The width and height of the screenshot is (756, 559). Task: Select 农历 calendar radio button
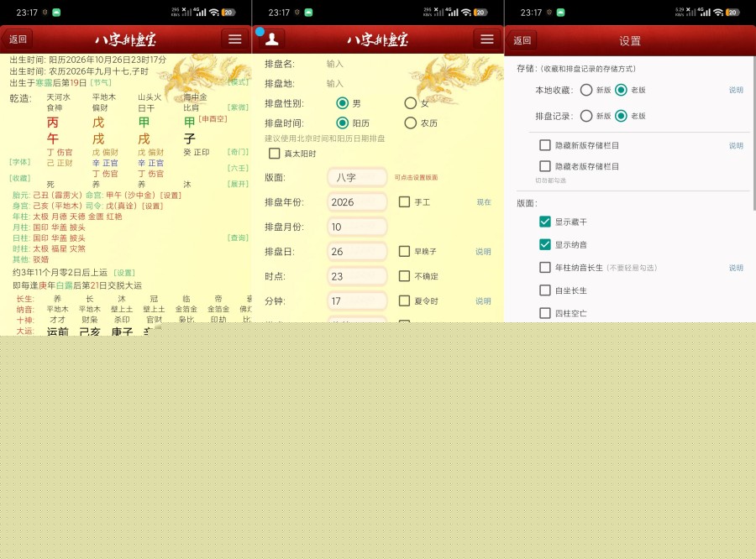(x=410, y=123)
